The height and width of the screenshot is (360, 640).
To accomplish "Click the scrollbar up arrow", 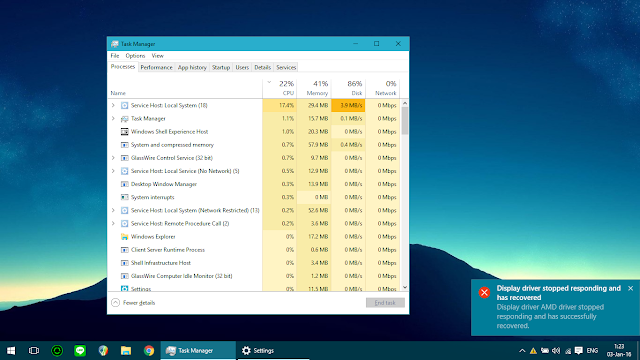I will [404, 103].
